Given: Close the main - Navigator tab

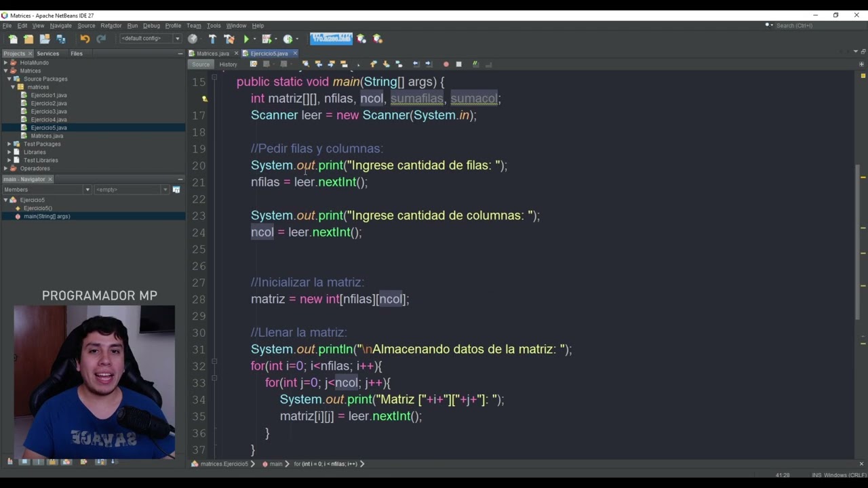Looking at the screenshot, I should click(x=50, y=180).
